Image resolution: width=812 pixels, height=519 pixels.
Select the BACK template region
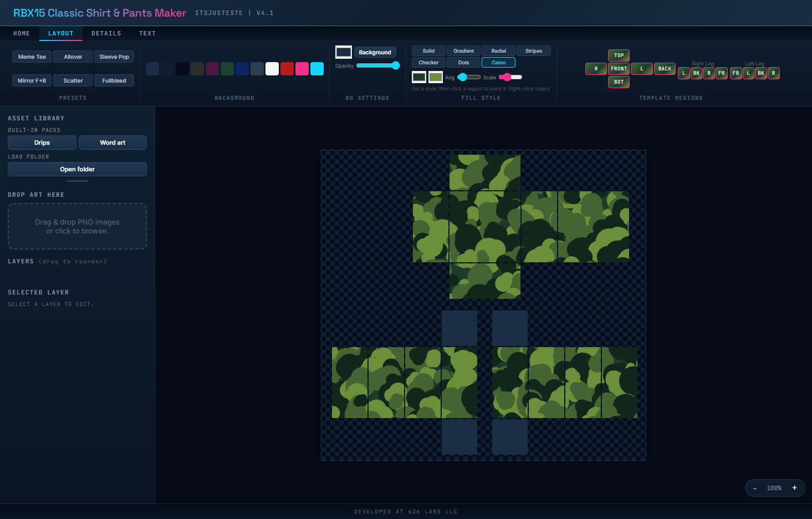point(665,69)
